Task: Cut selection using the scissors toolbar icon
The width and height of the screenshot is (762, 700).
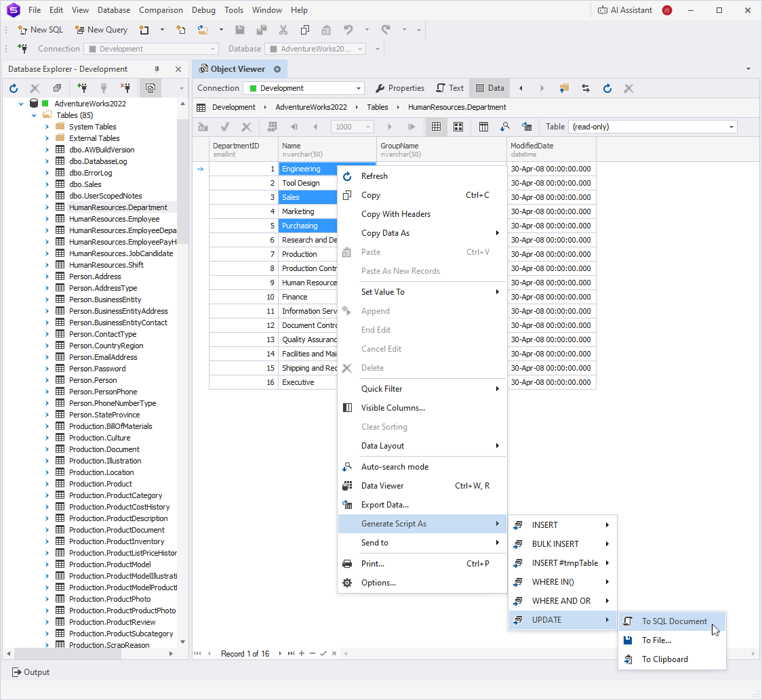Action: click(283, 29)
